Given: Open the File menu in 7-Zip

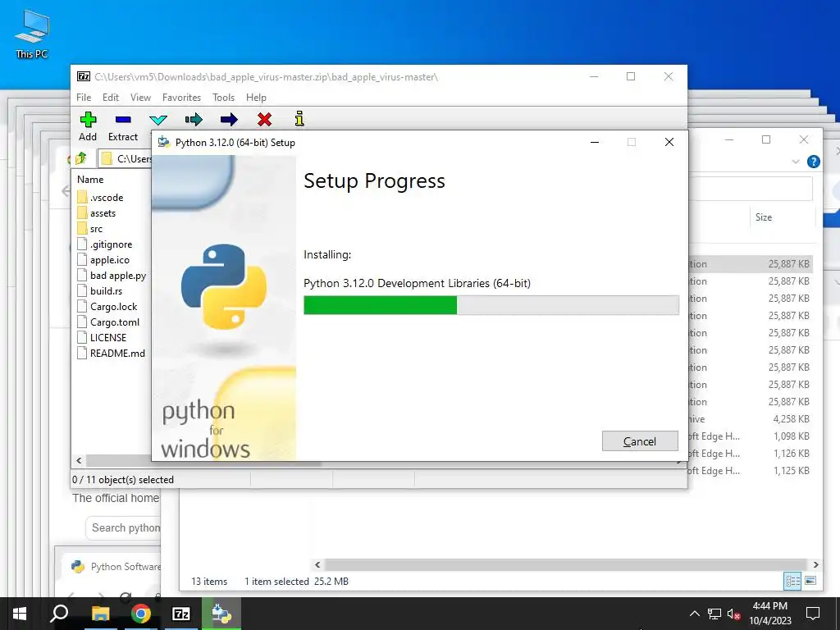Looking at the screenshot, I should pos(84,98).
